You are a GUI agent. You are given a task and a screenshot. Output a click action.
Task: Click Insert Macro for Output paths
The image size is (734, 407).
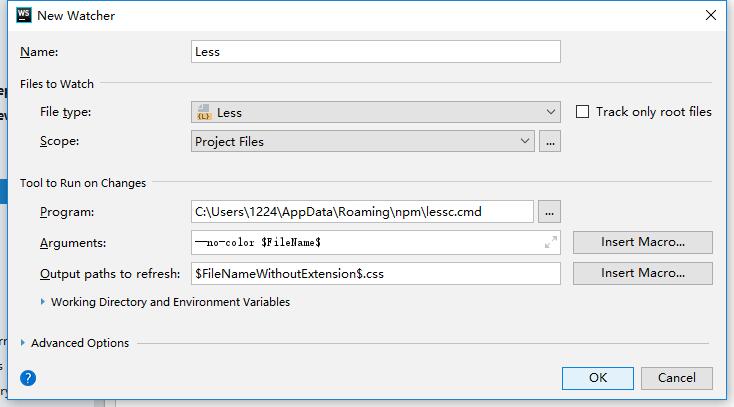(x=643, y=273)
